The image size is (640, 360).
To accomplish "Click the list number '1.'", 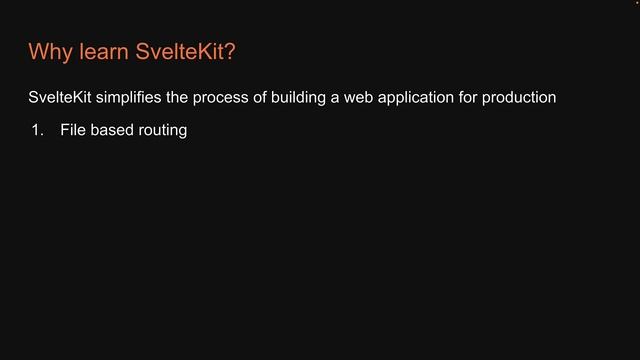I will pos(38,130).
